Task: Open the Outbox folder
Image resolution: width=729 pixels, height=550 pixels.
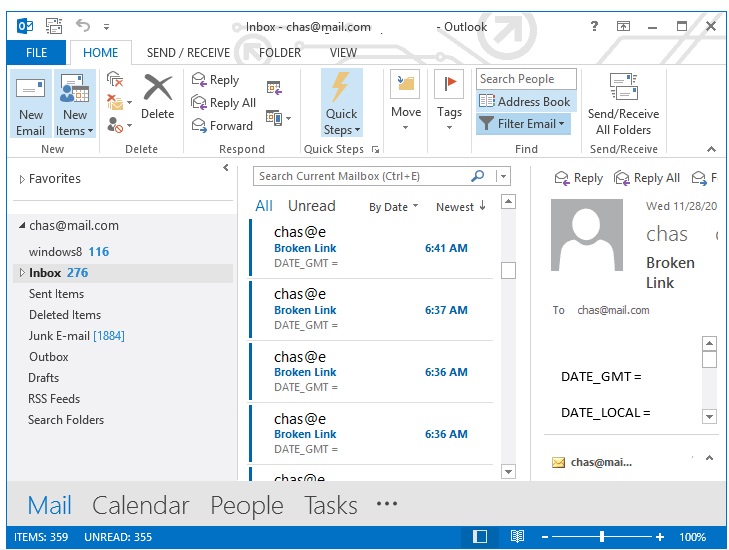Action: (x=48, y=357)
